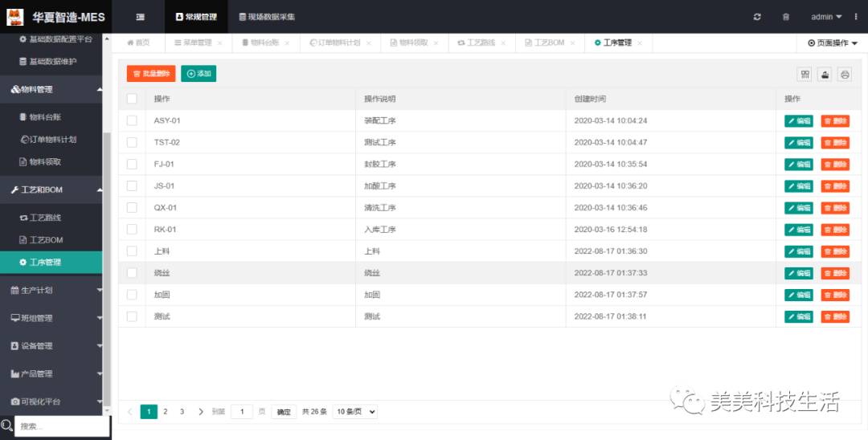
Task: Delete the QX-01 row
Action: [x=835, y=208]
